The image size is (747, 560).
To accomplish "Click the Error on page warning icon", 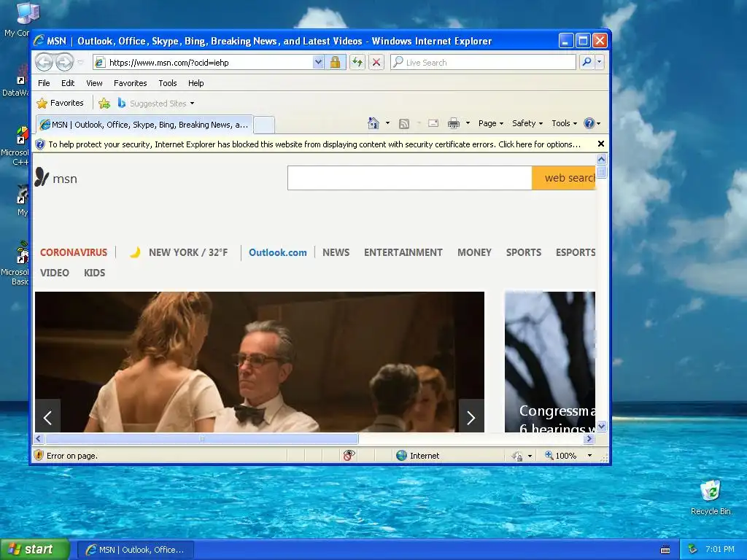I will [39, 455].
